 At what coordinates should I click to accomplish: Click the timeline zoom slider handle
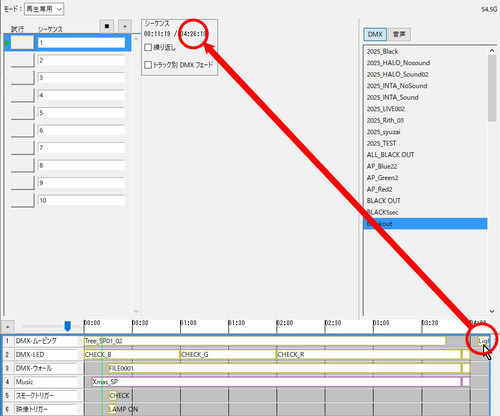68,326
